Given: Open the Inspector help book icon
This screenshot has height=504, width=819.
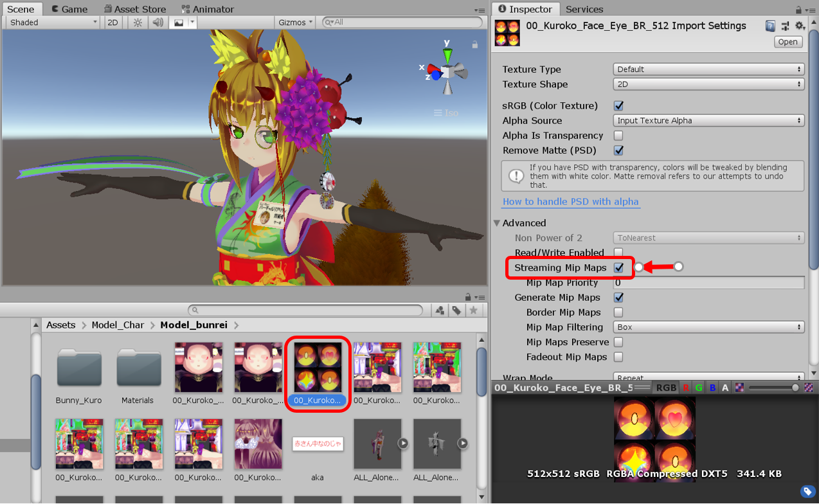Looking at the screenshot, I should (x=770, y=26).
